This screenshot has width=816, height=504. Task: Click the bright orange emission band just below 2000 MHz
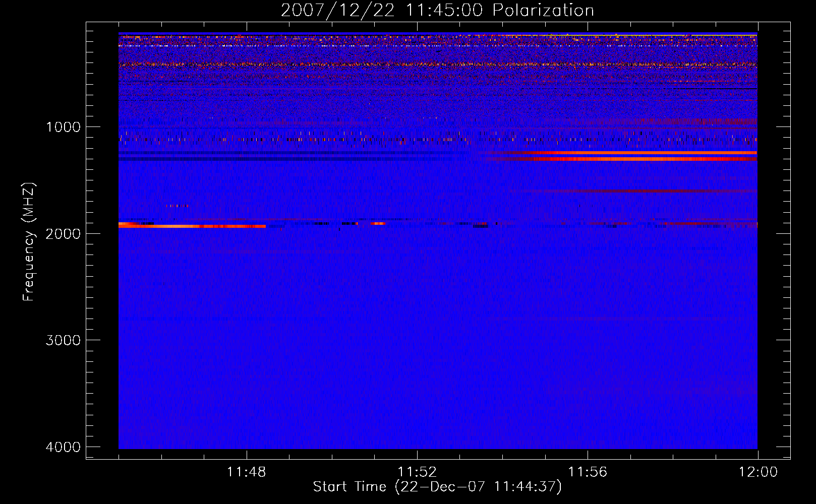point(192,226)
